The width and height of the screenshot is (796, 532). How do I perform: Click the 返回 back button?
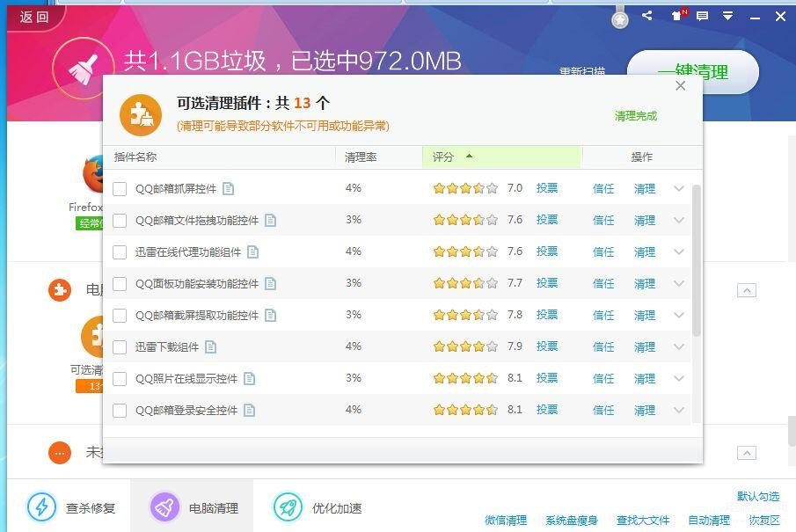(34, 17)
